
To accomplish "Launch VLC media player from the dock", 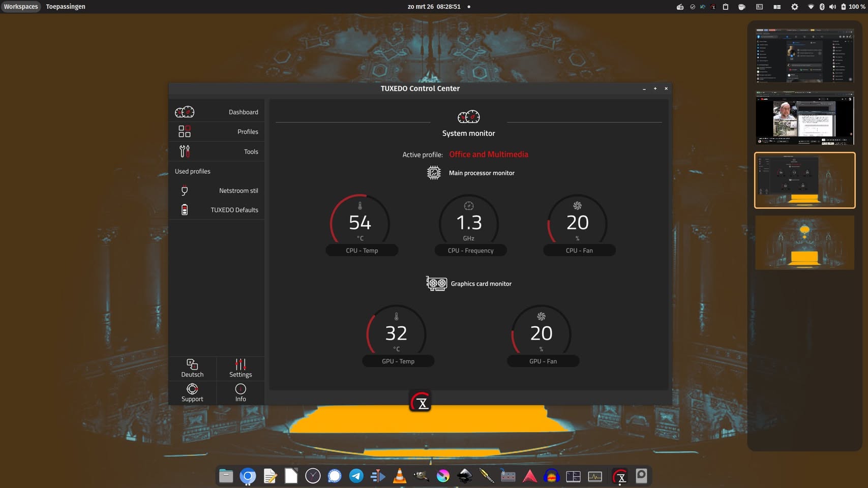I will pos(400,476).
